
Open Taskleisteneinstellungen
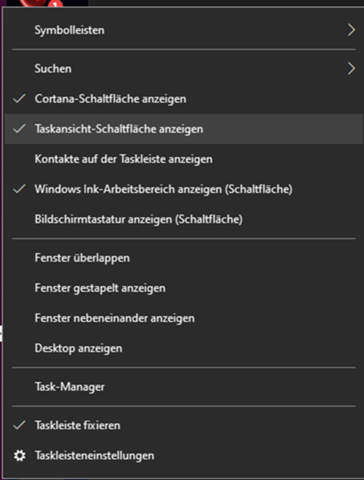(x=184, y=455)
